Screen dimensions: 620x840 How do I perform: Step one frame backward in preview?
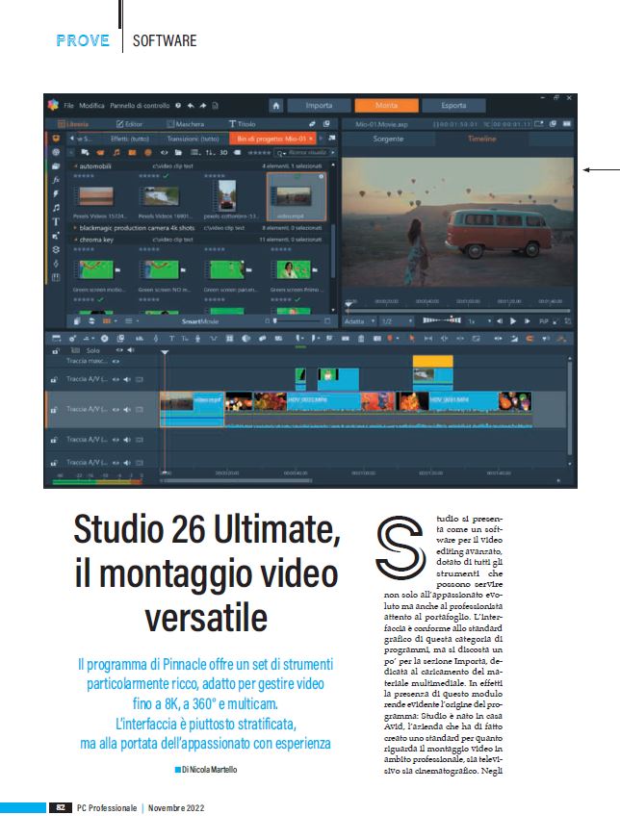tap(500, 321)
